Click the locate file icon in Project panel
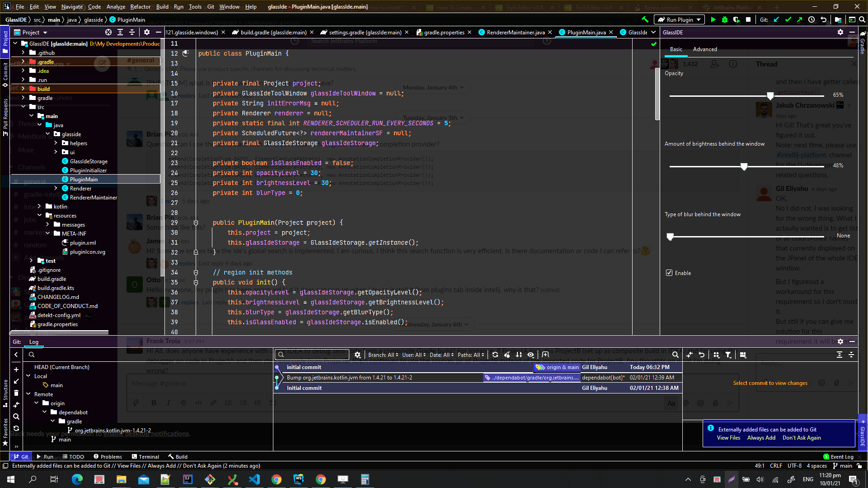 [x=108, y=32]
